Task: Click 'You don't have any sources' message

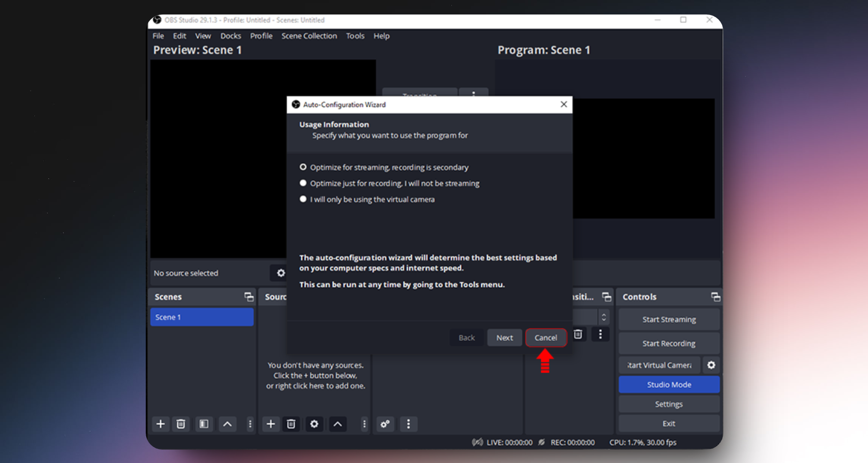Action: point(316,375)
